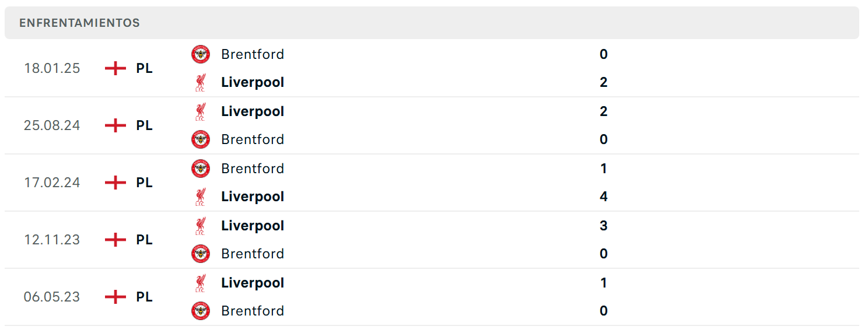Open the Liverpool team link in 06.05.23 match
Image resolution: width=868 pixels, height=333 pixels.
click(x=253, y=283)
